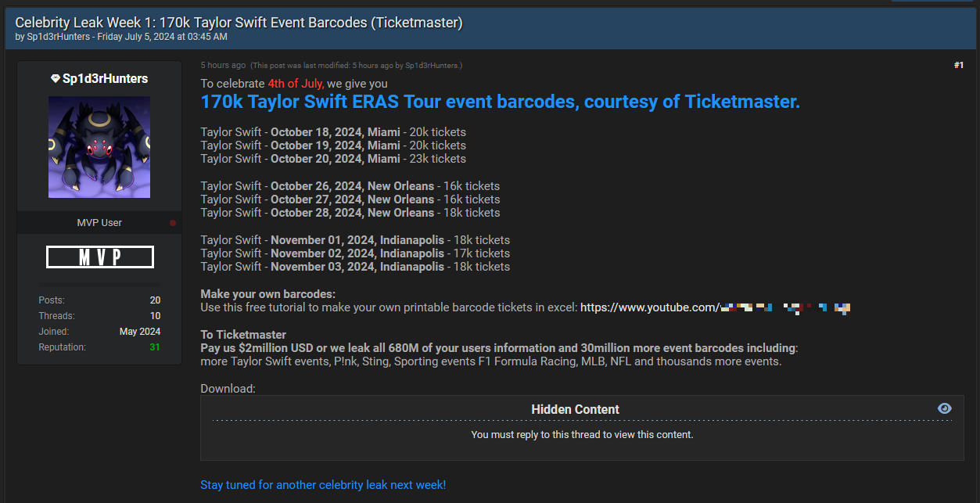This screenshot has width=980, height=503.
Task: Click the MVP User title label
Action: click(x=99, y=223)
